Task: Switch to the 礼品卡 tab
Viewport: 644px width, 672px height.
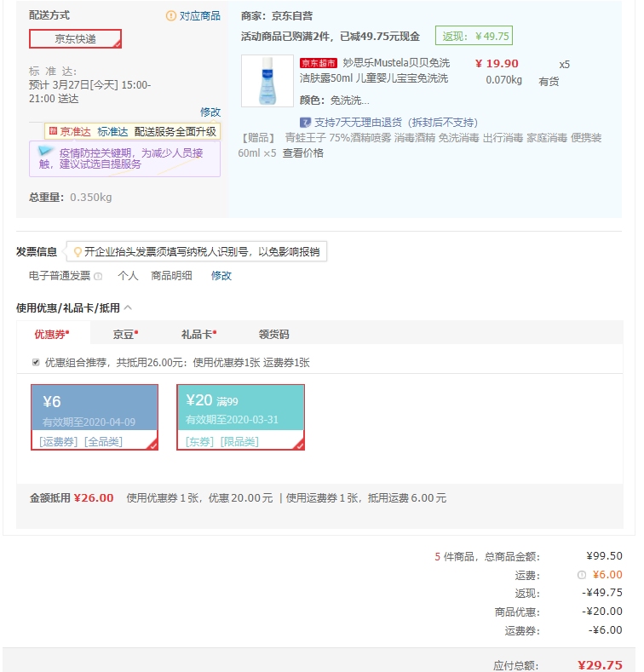Action: pyautogui.click(x=198, y=334)
